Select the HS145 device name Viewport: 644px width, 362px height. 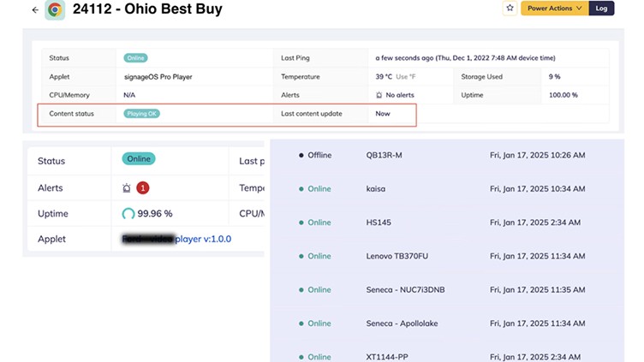(x=379, y=223)
